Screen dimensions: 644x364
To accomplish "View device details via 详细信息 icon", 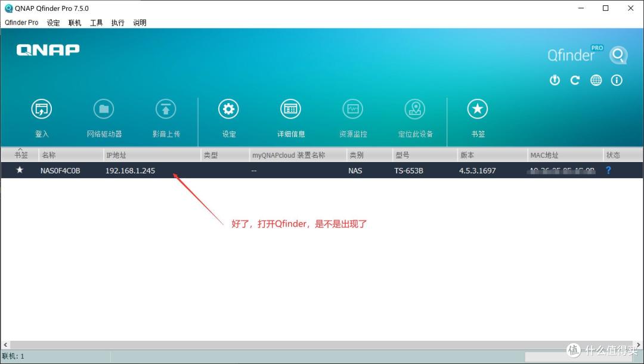I will click(290, 108).
